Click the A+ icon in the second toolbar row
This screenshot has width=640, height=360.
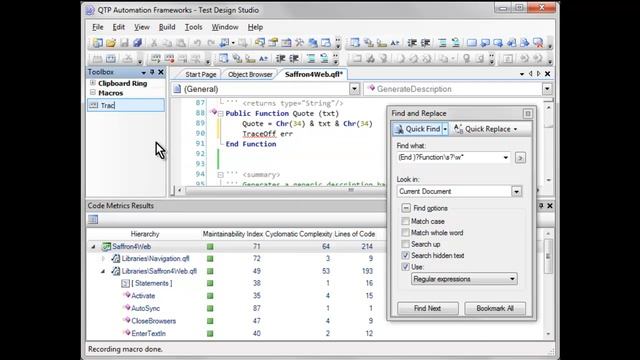(x=263, y=59)
